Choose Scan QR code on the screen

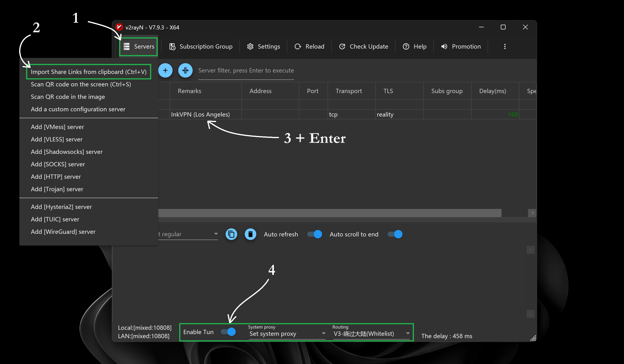[89, 84]
